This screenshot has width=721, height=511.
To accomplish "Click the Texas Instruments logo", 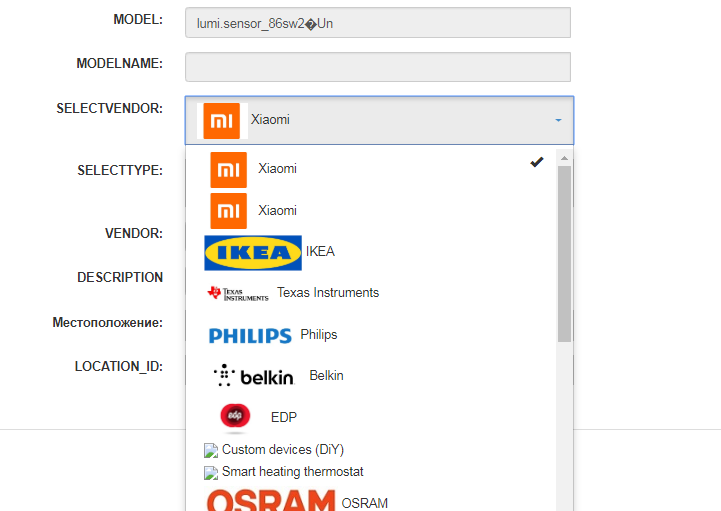I will [x=238, y=293].
